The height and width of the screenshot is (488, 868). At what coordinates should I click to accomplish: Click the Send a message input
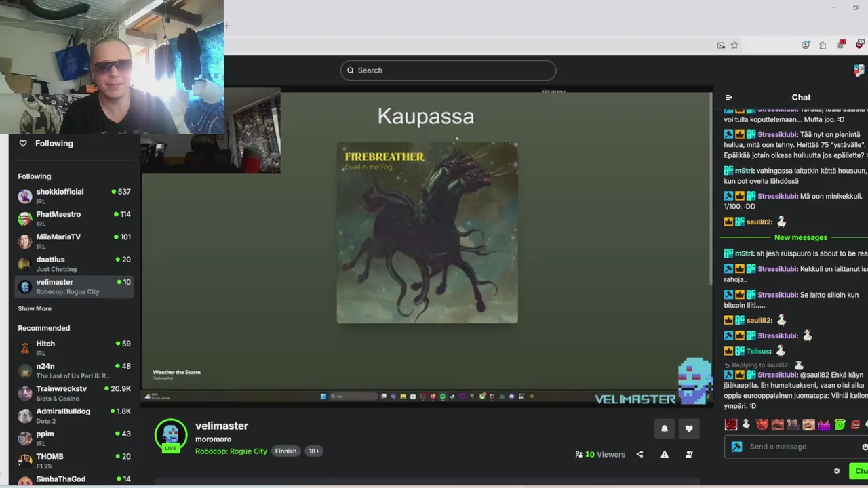797,447
